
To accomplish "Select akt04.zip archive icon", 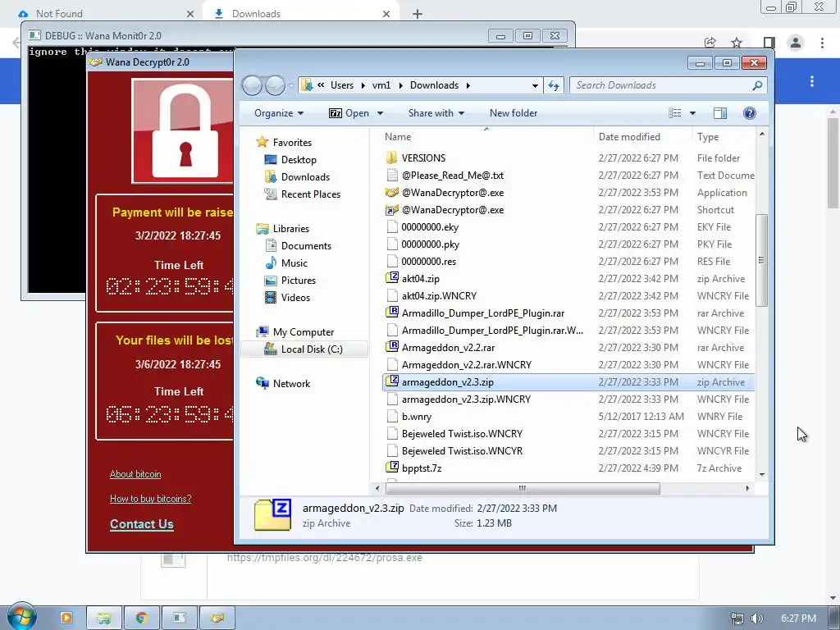I will pos(392,278).
